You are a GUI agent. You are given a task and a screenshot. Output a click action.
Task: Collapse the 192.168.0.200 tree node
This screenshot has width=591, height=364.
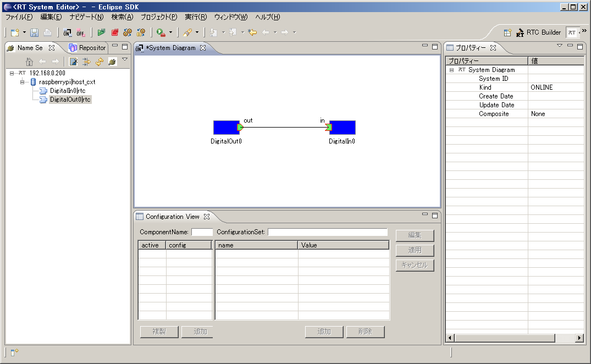coord(12,73)
